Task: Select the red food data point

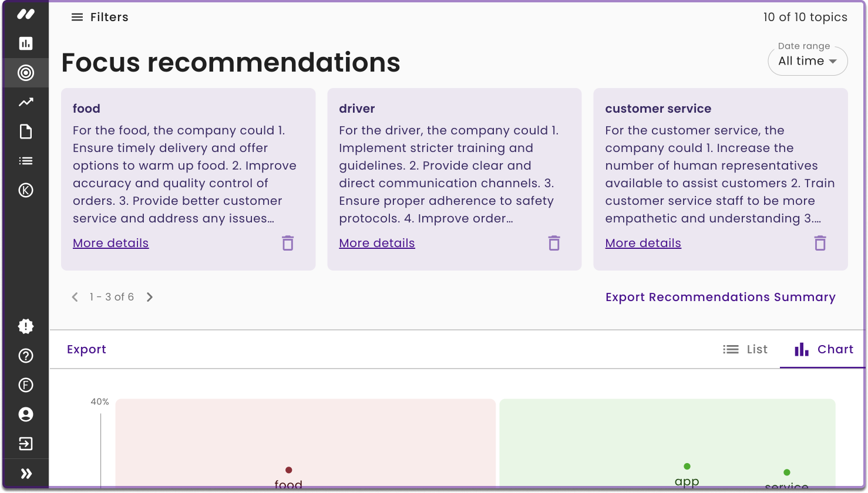Action: tap(289, 470)
